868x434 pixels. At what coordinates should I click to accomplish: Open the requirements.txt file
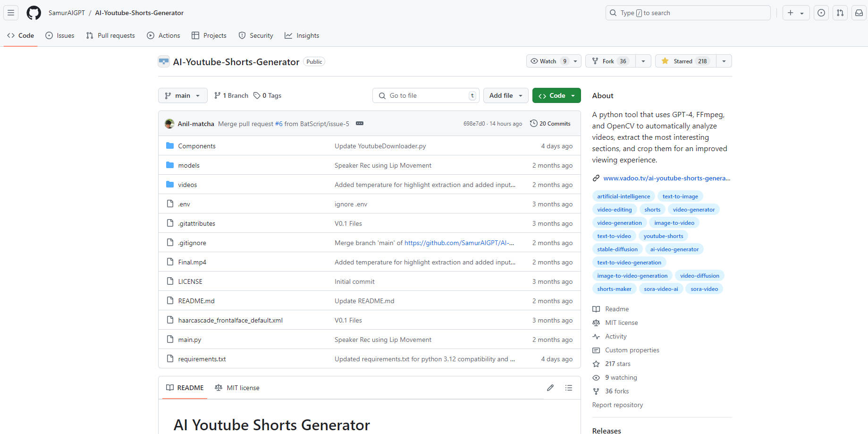202,359
